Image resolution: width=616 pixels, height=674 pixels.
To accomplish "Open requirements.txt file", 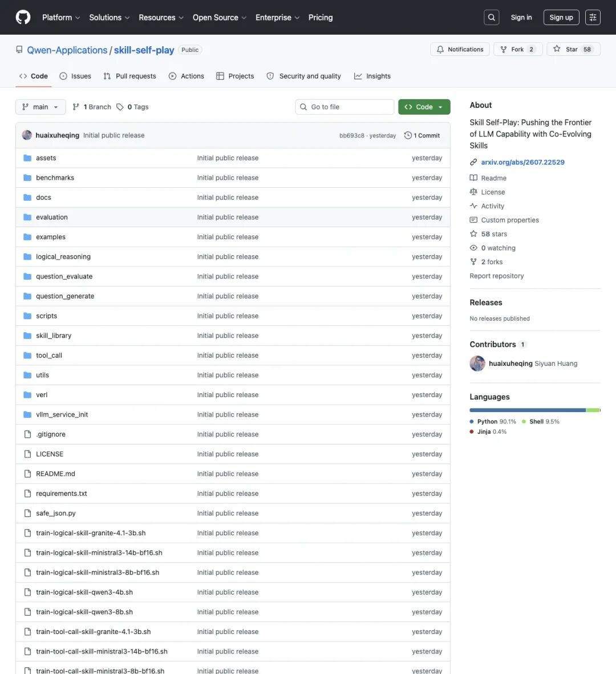I will 62,494.
